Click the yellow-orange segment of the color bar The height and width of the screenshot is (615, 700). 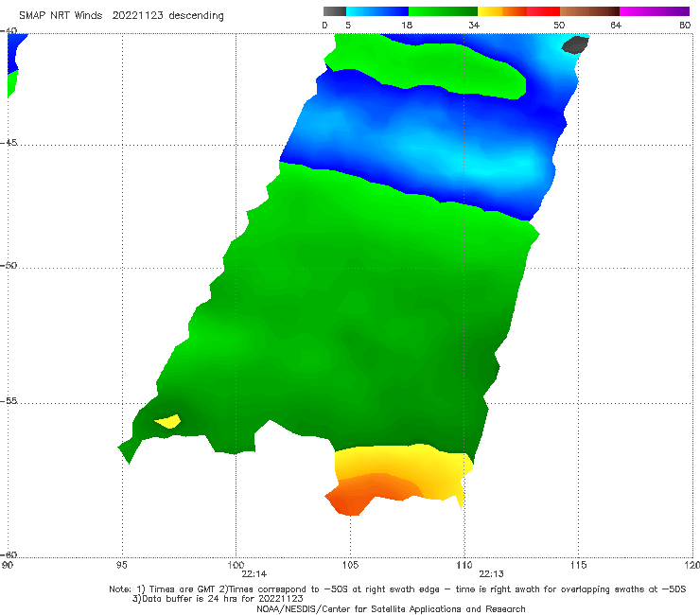502,11
